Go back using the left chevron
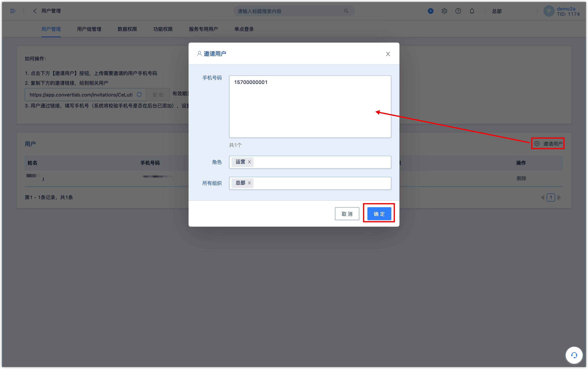Screen dimensions: 588x369 pos(35,11)
